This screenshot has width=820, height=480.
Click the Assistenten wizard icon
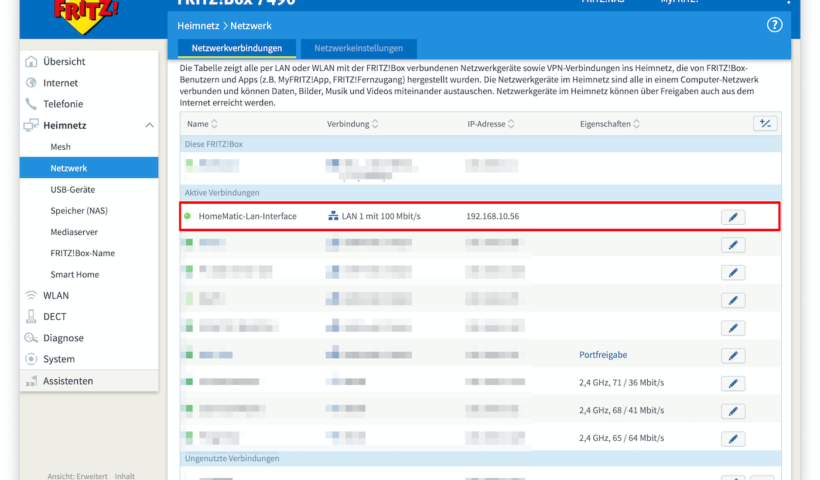point(31,381)
